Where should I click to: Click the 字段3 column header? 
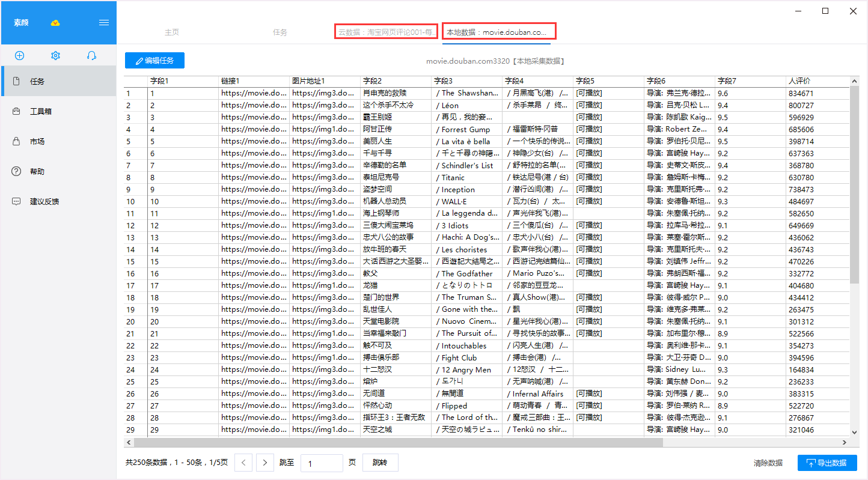click(467, 81)
